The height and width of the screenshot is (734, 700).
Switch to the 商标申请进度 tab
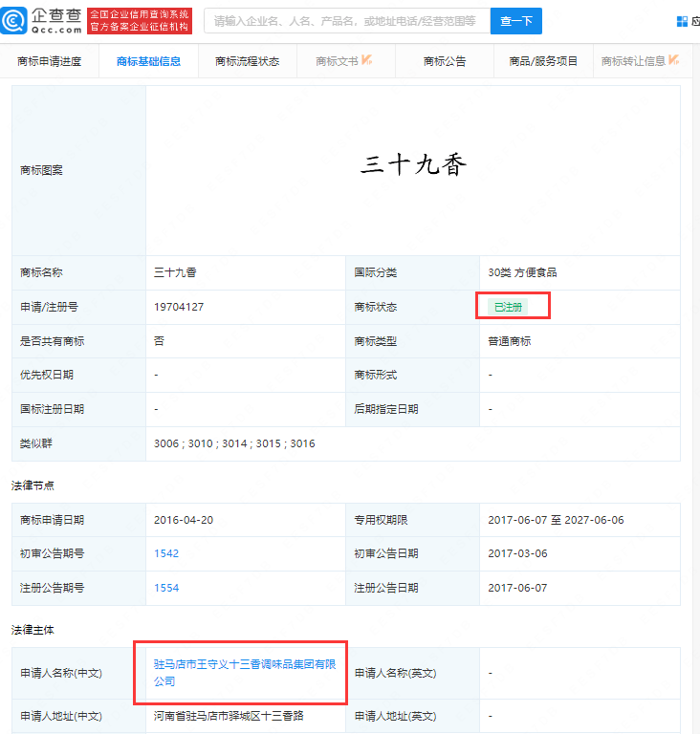[x=49, y=61]
